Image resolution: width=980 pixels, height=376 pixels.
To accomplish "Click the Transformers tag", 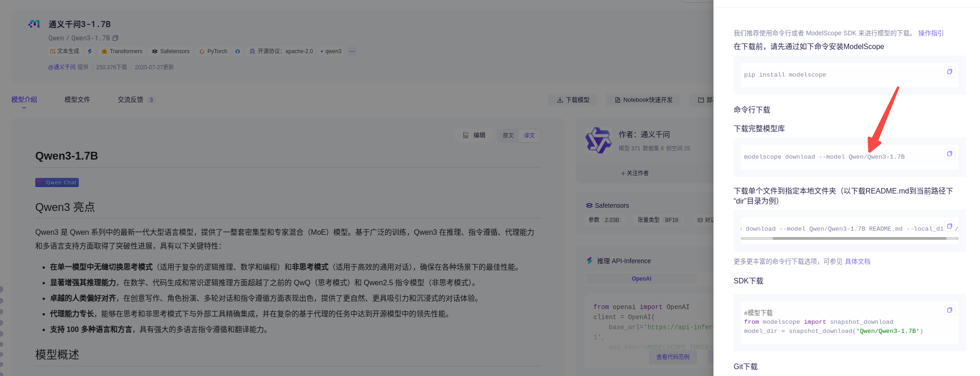I will [122, 51].
